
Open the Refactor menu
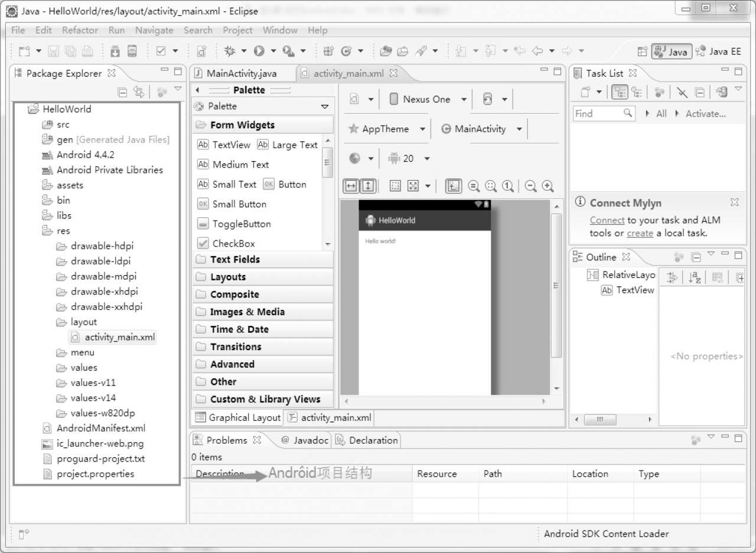click(x=80, y=30)
